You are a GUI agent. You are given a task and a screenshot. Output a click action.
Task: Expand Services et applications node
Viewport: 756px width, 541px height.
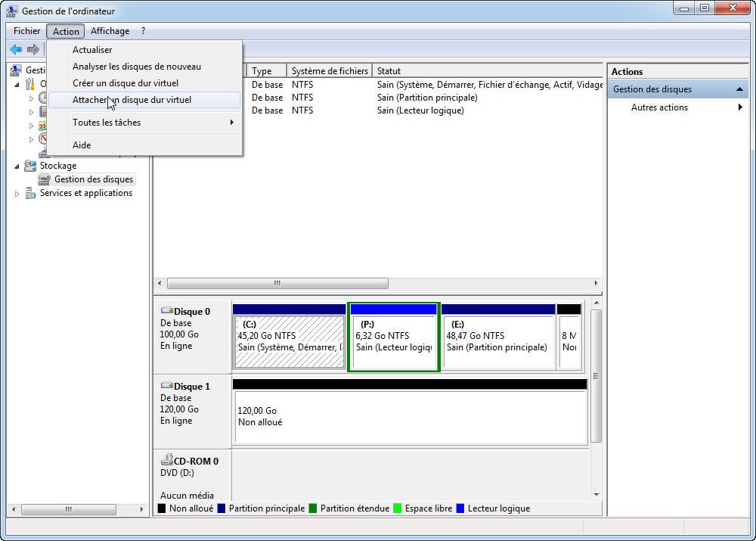(x=17, y=194)
